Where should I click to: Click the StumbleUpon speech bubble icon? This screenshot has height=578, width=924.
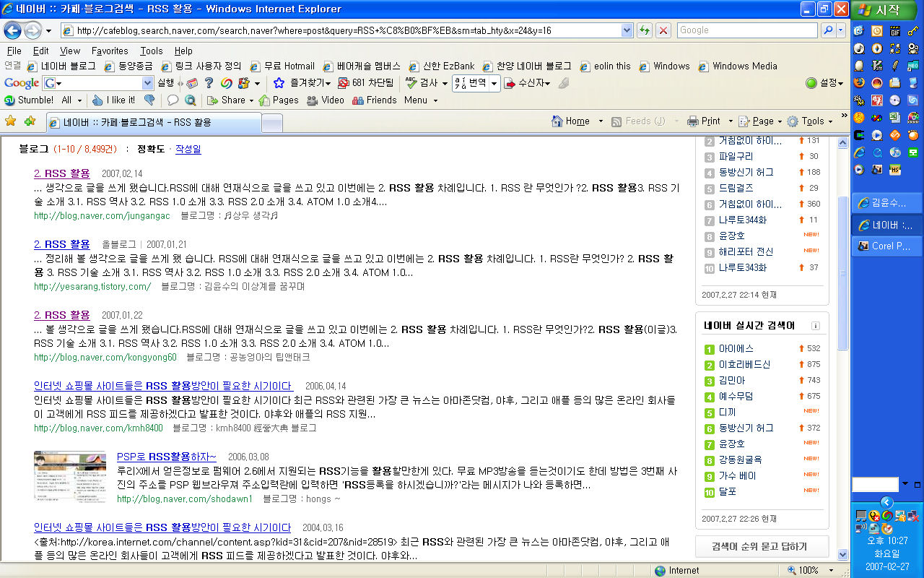[x=173, y=100]
